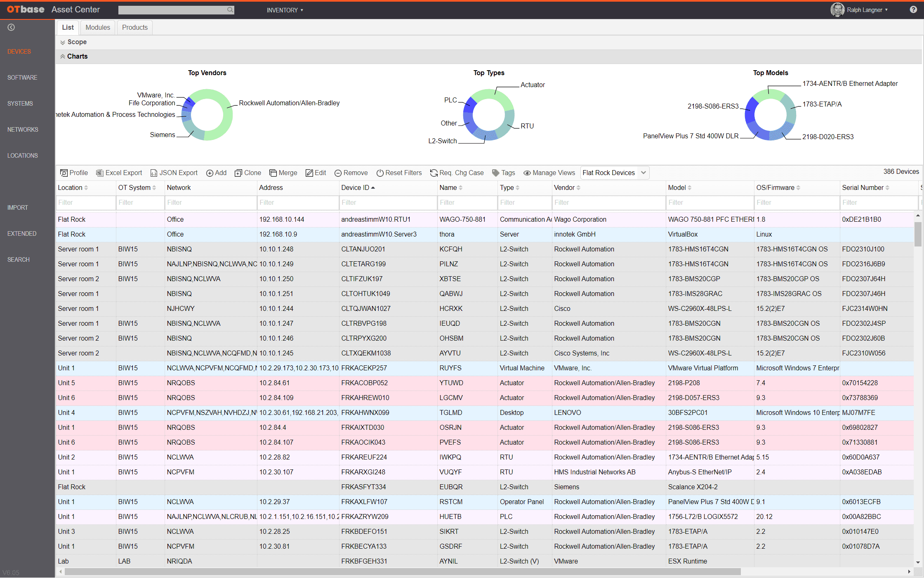Open NETWORKS in the sidebar

pyautogui.click(x=23, y=130)
